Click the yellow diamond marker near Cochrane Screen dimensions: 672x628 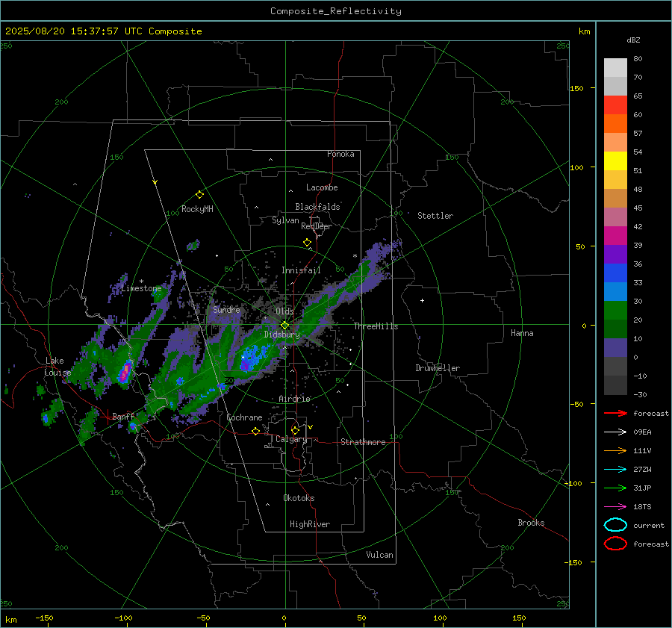pyautogui.click(x=256, y=431)
